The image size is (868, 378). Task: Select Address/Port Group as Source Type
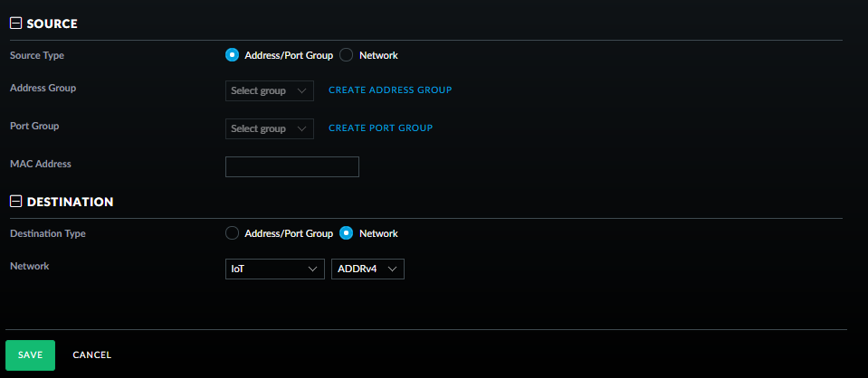tap(232, 55)
